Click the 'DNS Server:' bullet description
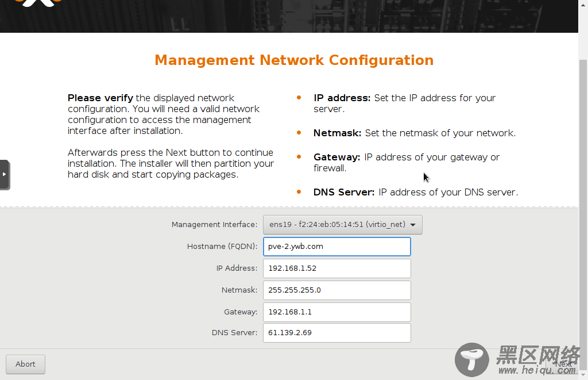The height and width of the screenshot is (380, 588). pyautogui.click(x=416, y=192)
